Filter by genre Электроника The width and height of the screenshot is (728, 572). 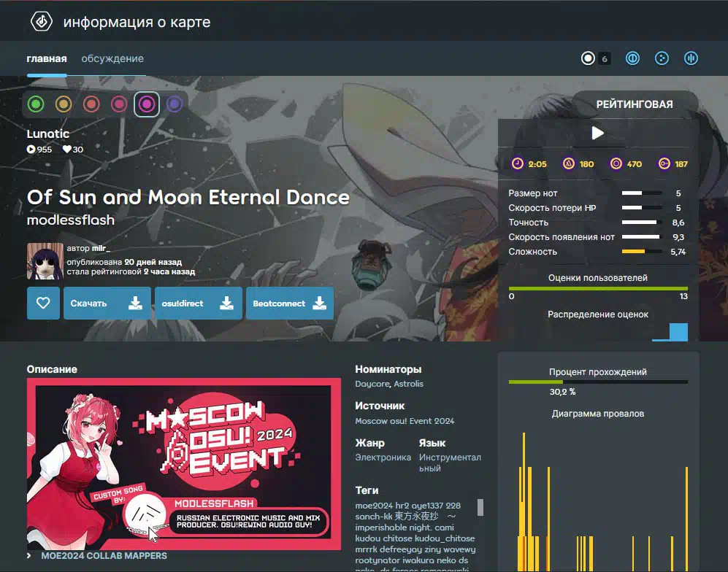383,457
